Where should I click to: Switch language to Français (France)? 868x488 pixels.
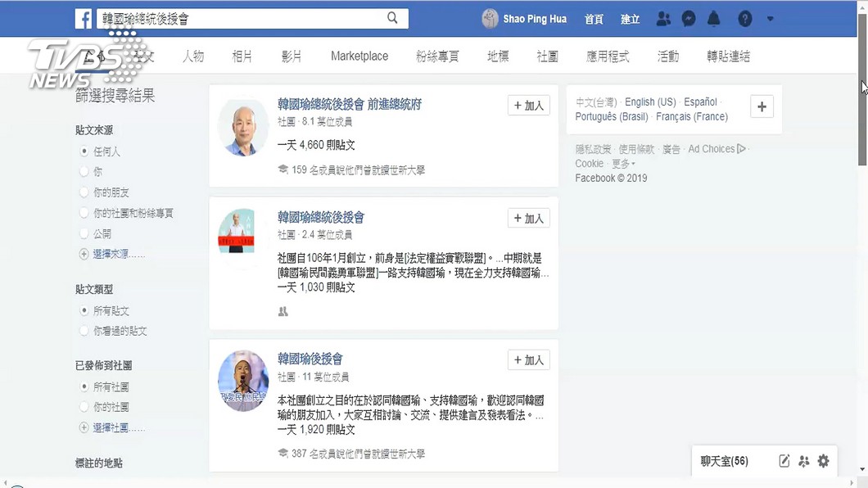point(692,116)
